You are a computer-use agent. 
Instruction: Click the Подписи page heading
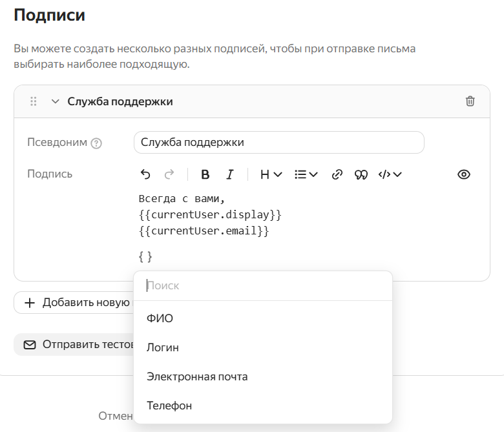pyautogui.click(x=50, y=15)
